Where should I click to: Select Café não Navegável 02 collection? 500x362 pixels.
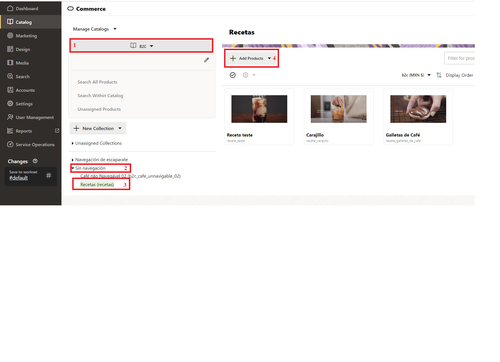coord(130,176)
